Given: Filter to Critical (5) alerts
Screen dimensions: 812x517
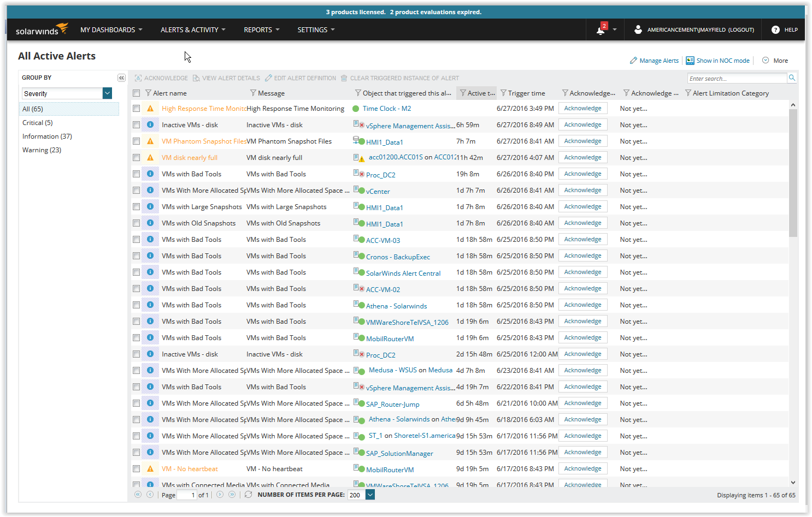Looking at the screenshot, I should click(38, 123).
